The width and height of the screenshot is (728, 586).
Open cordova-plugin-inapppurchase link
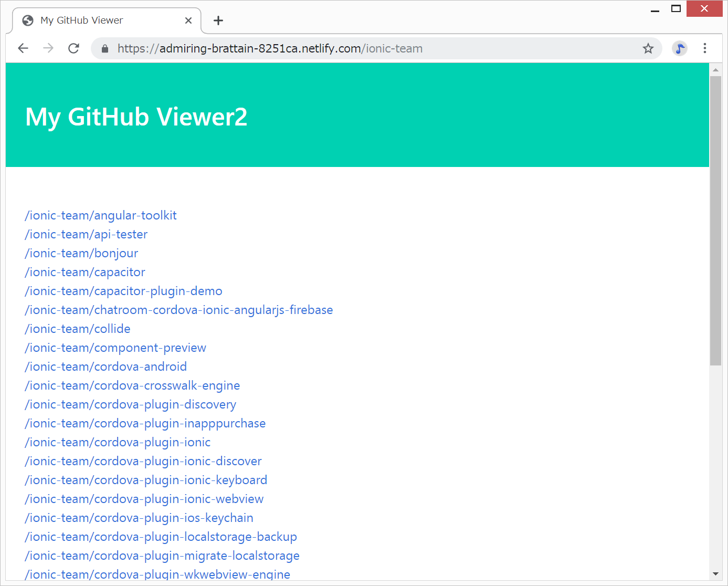click(x=145, y=423)
